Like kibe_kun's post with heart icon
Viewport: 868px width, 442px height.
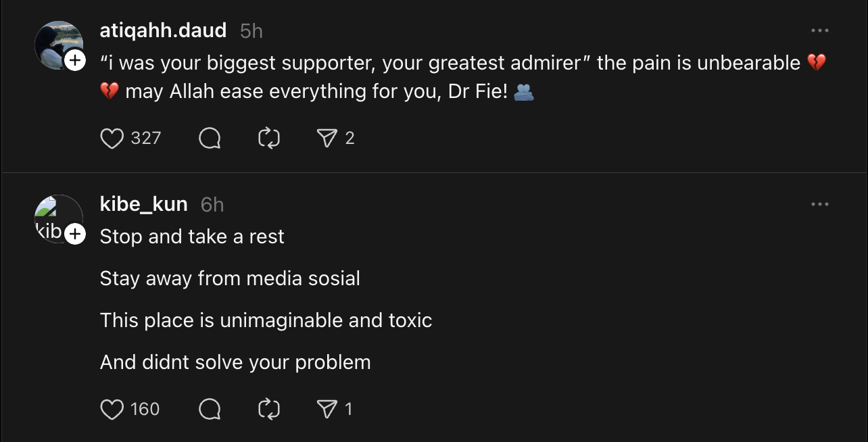(x=112, y=410)
